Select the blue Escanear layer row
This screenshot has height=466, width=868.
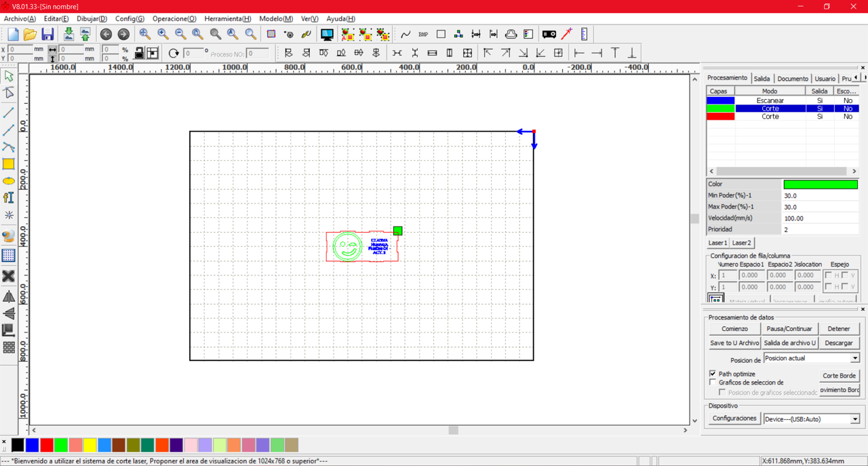point(783,100)
